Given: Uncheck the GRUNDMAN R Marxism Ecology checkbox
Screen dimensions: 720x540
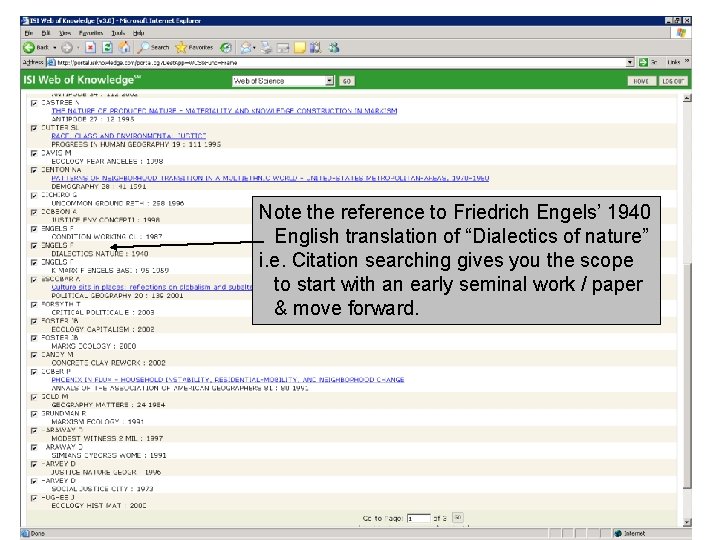Looking at the screenshot, I should (34, 414).
